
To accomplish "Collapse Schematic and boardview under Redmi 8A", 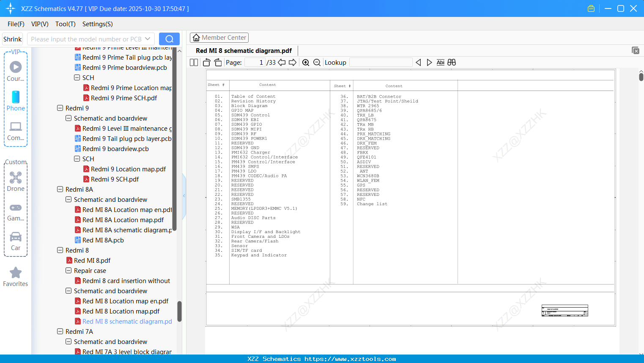I will click(69, 199).
